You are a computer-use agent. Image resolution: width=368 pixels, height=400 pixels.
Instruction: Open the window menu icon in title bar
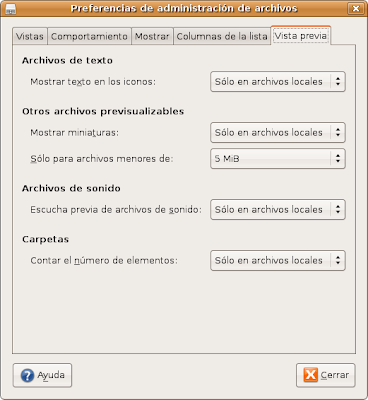(11, 8)
